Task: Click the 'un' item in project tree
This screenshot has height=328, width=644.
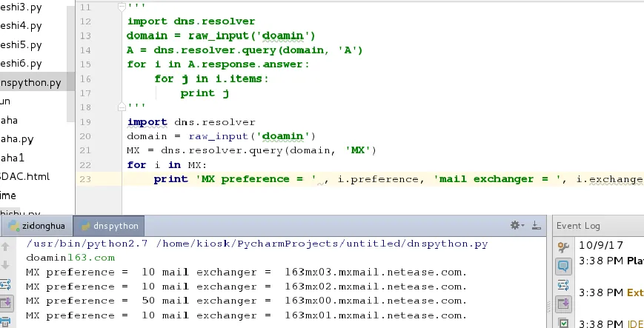Action: click(5, 101)
